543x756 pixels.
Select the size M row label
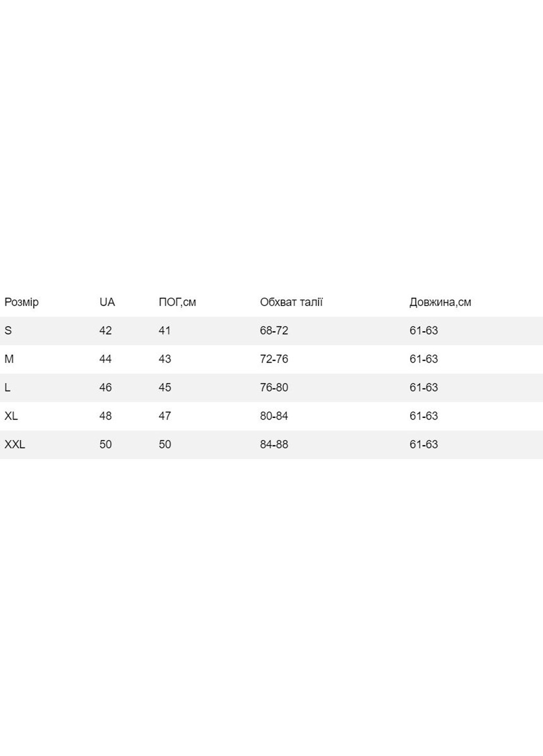(9, 359)
